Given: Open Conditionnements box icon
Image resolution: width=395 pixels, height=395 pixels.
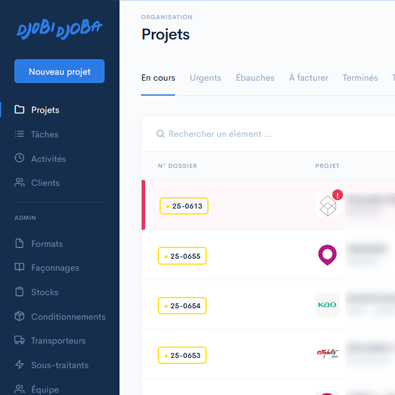Looking at the screenshot, I should (x=19, y=316).
